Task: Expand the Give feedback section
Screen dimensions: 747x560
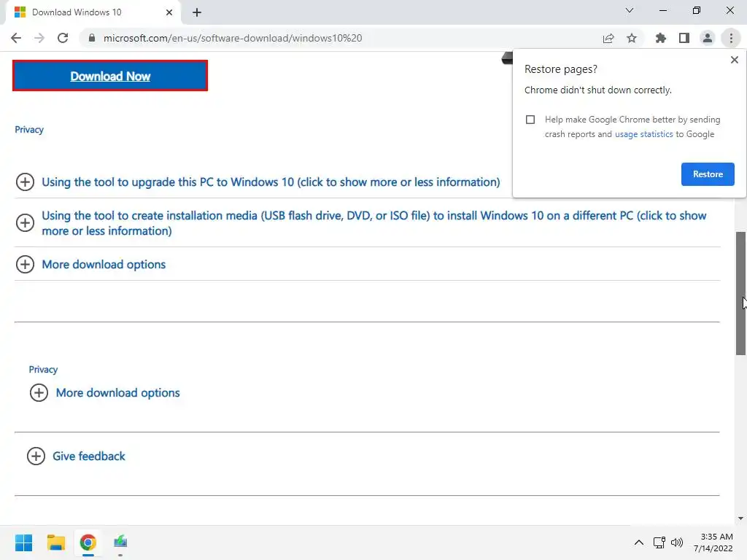Action: (x=88, y=456)
